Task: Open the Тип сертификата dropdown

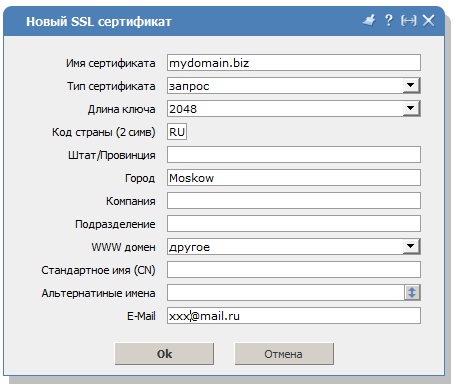Action: coord(294,86)
